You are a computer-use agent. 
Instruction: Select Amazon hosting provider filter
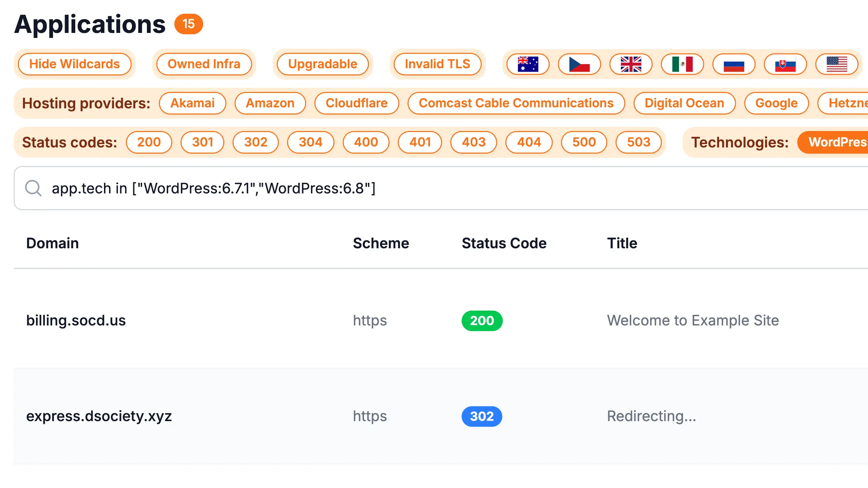(x=270, y=103)
